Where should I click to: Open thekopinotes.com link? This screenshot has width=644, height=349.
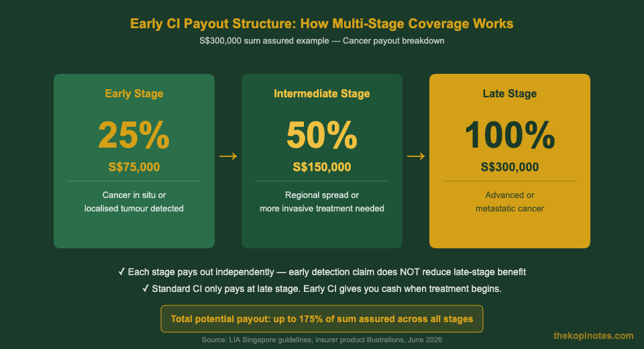click(594, 336)
